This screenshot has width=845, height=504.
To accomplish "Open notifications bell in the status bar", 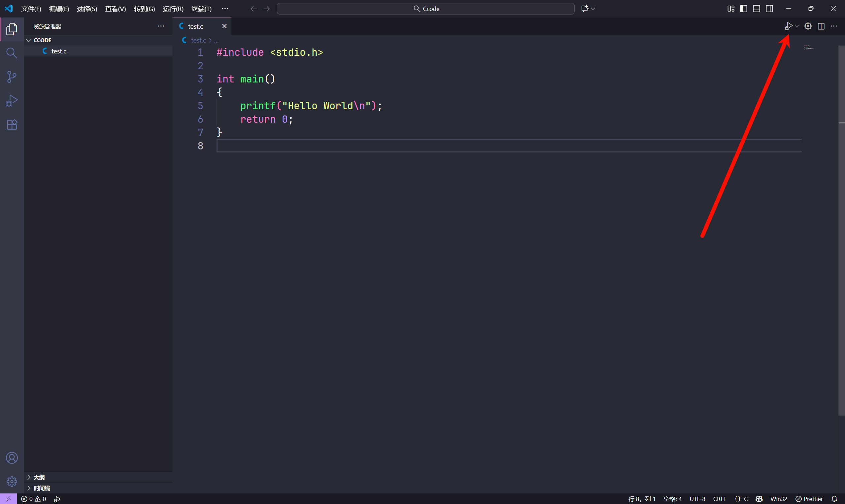I will (x=834, y=499).
